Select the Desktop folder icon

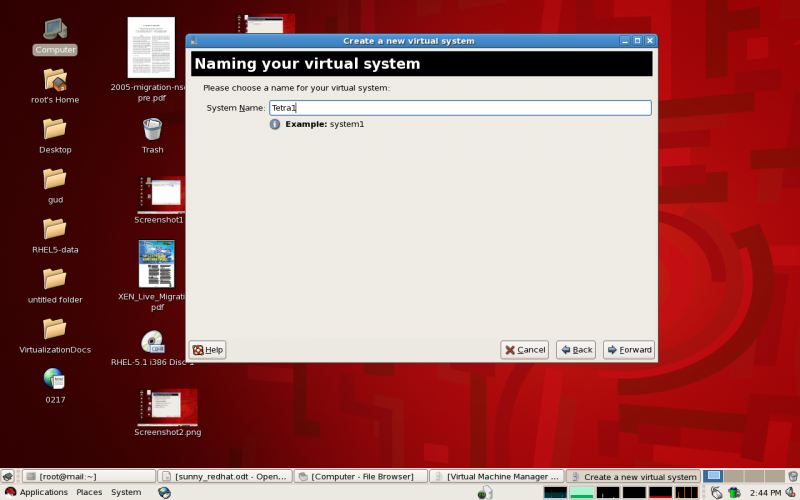pos(55,129)
